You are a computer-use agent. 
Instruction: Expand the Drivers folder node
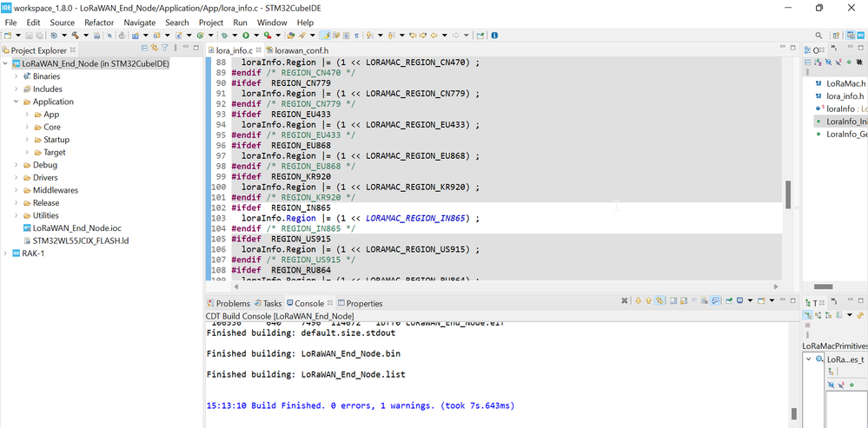16,177
